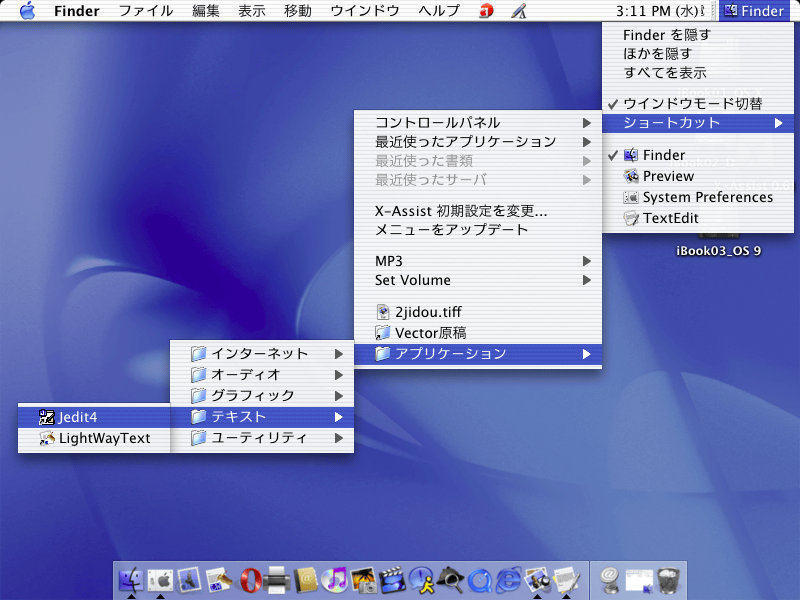Expand the グラフィック folder submenu

click(262, 395)
